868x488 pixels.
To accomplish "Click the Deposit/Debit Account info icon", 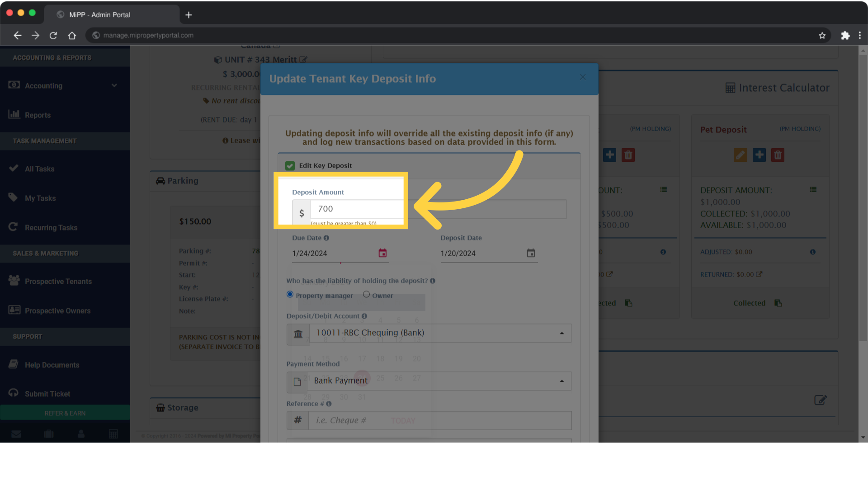I will point(364,316).
